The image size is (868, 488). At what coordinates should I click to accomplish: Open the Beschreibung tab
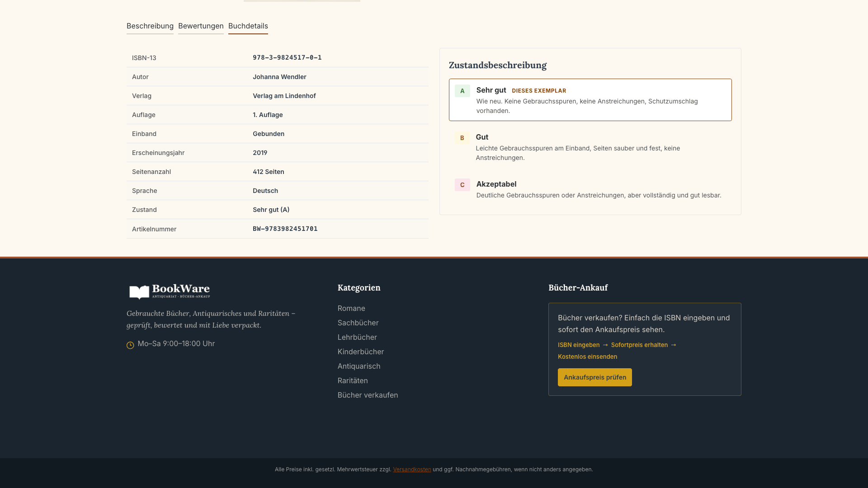point(150,26)
